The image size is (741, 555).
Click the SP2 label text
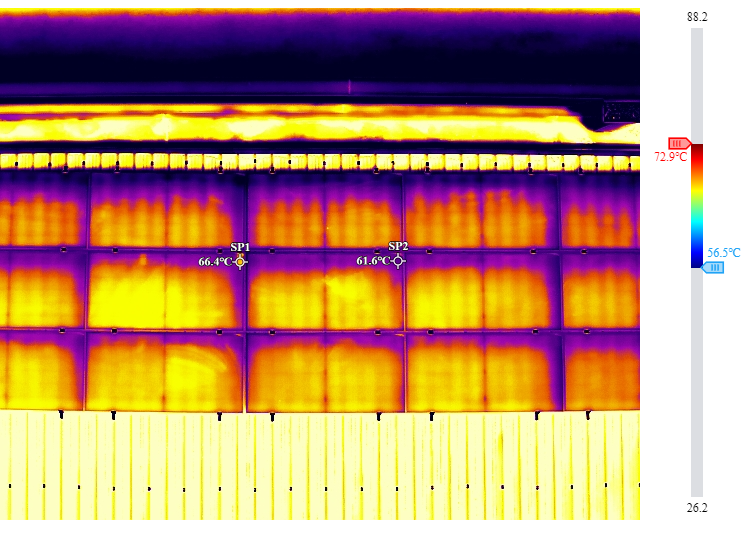coord(398,246)
